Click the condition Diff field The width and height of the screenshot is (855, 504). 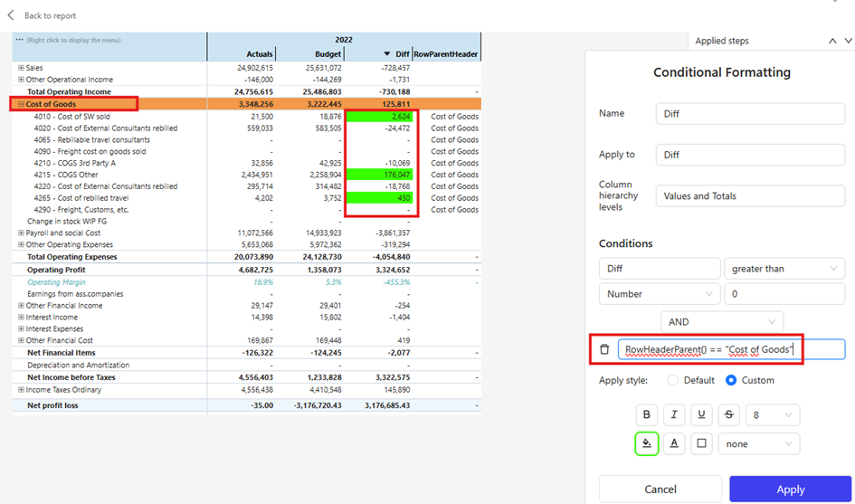[x=660, y=269]
